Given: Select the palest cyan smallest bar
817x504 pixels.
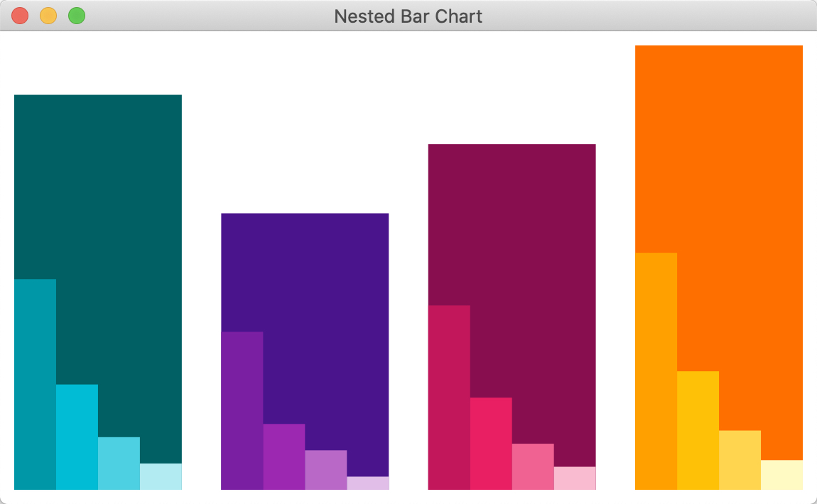Looking at the screenshot, I should point(161,476).
